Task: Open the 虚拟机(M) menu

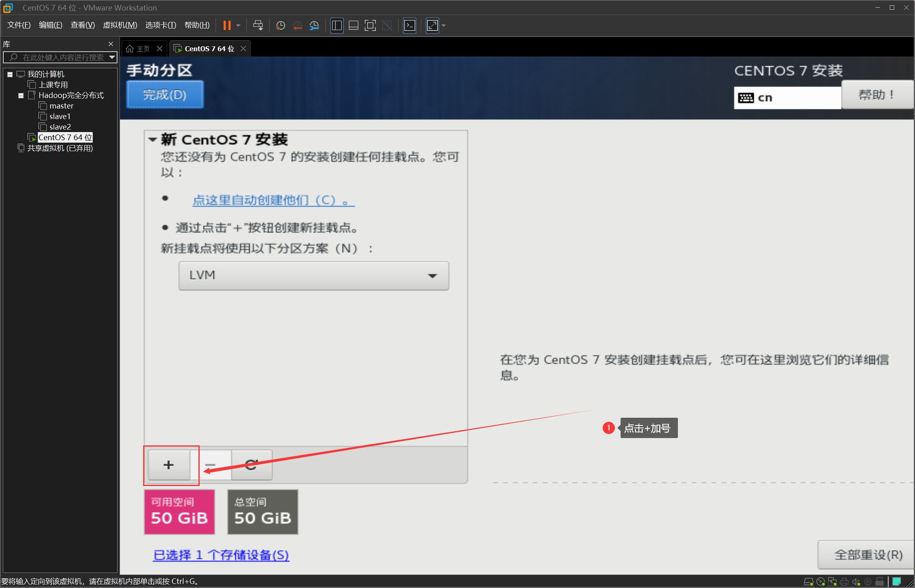Action: point(120,25)
